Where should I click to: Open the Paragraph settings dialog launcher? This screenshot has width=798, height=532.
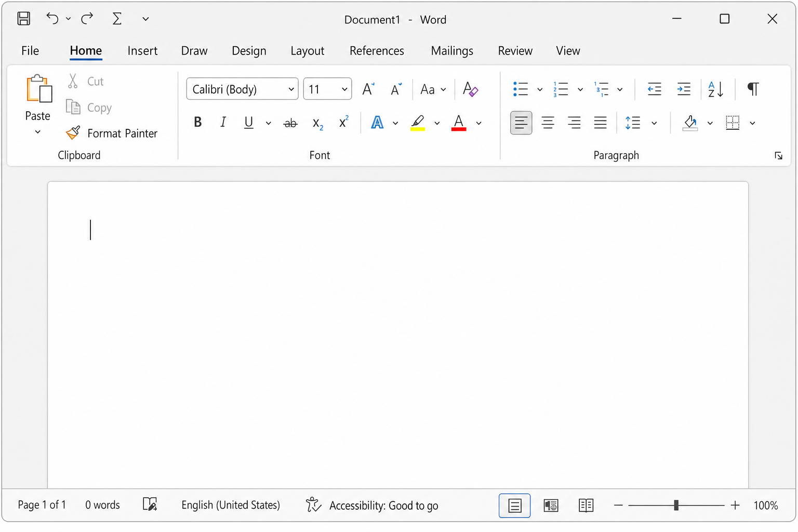pyautogui.click(x=778, y=156)
